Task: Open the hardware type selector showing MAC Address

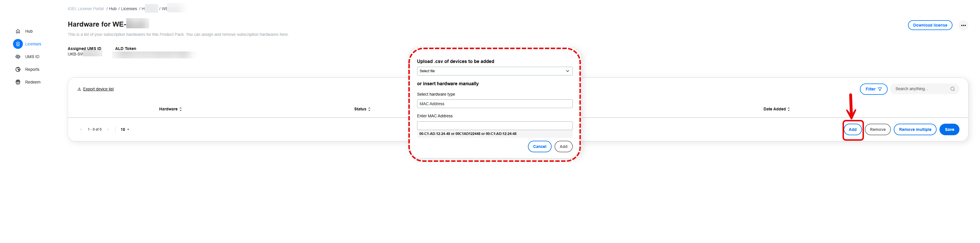Action: tap(494, 103)
